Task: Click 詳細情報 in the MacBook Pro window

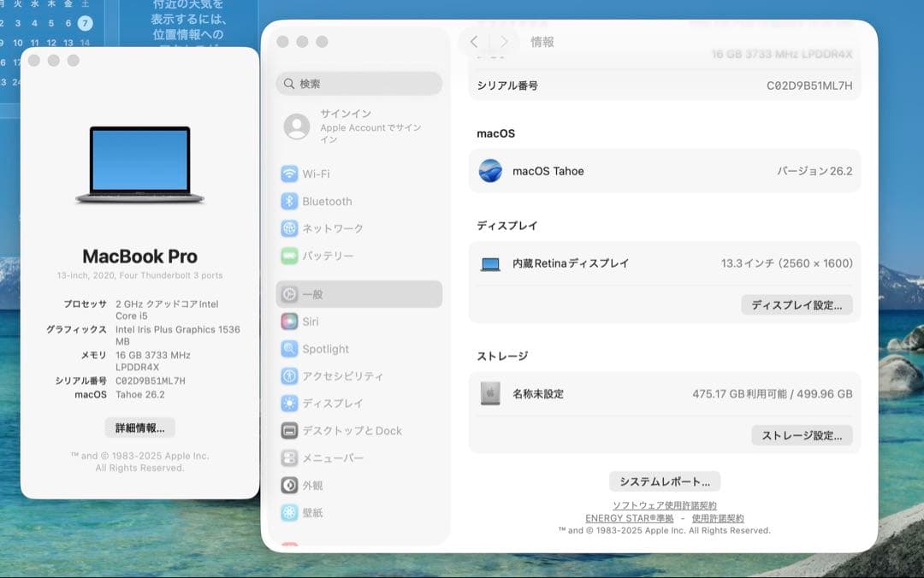Action: coord(139,428)
